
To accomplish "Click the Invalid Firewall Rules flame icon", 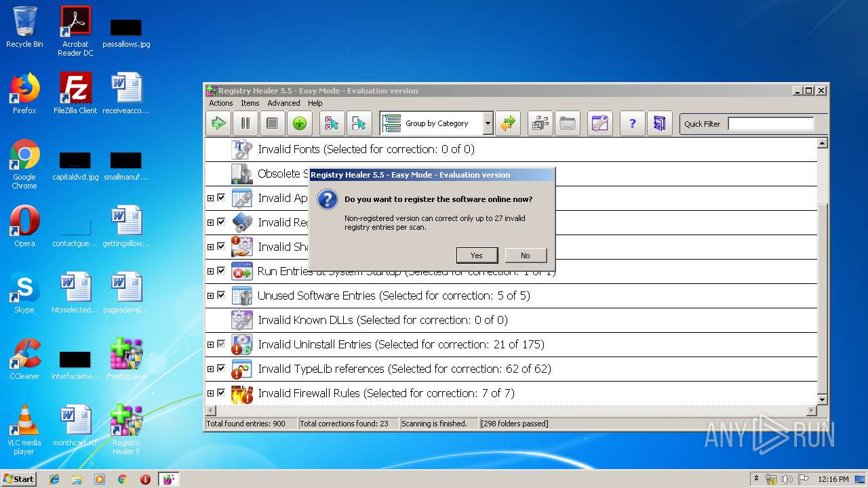I will point(242,393).
